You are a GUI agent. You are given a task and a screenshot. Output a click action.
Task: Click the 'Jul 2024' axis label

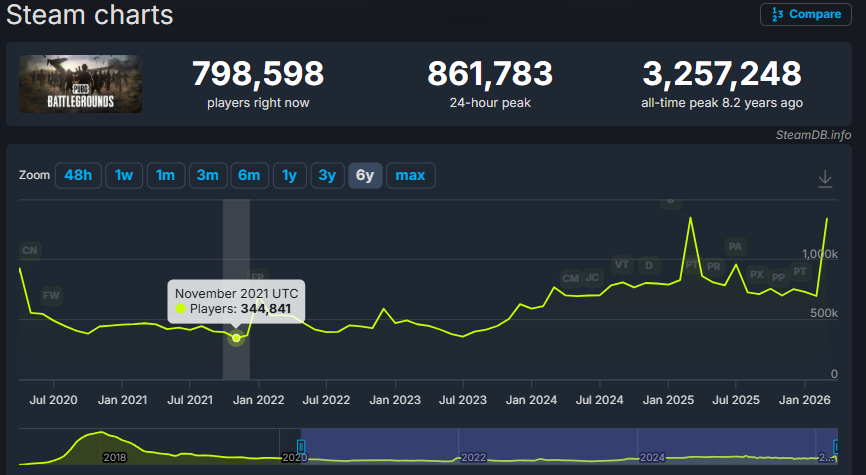click(x=599, y=400)
